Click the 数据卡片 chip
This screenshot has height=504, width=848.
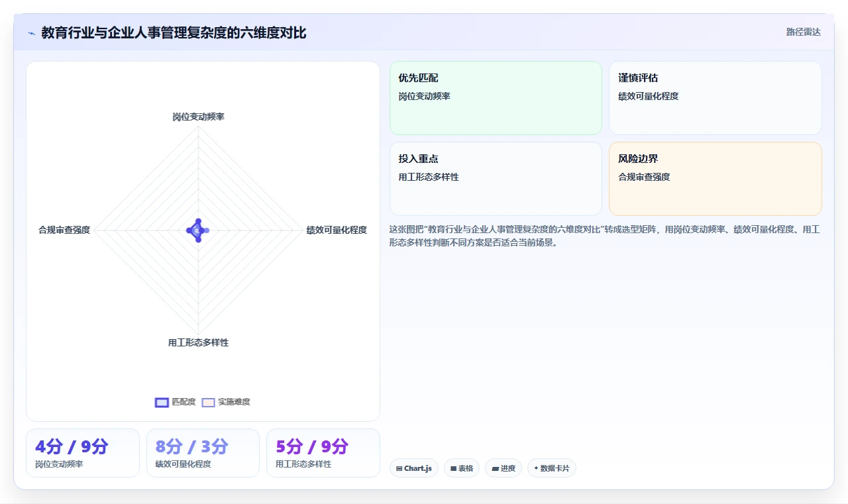552,468
